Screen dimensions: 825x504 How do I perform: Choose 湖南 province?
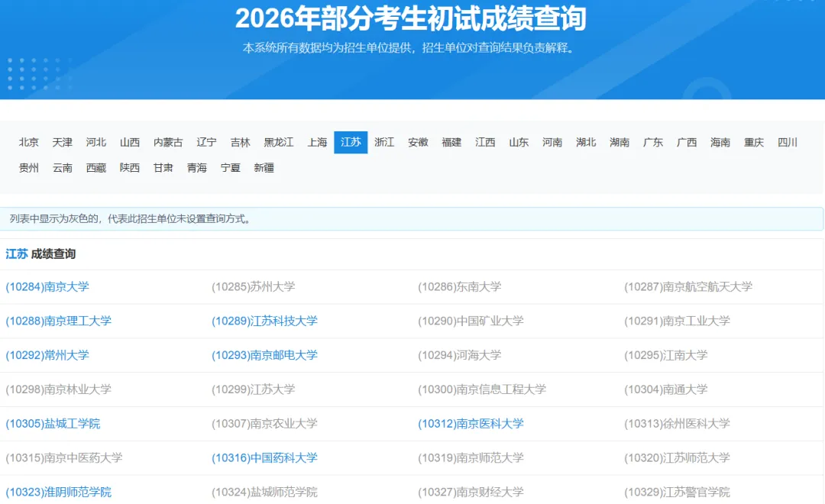tap(620, 143)
